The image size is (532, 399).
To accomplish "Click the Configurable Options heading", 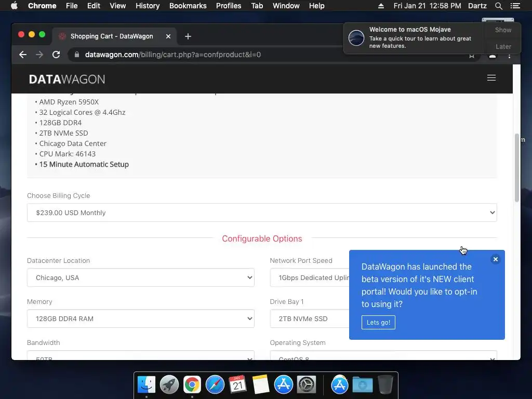I will [x=262, y=238].
